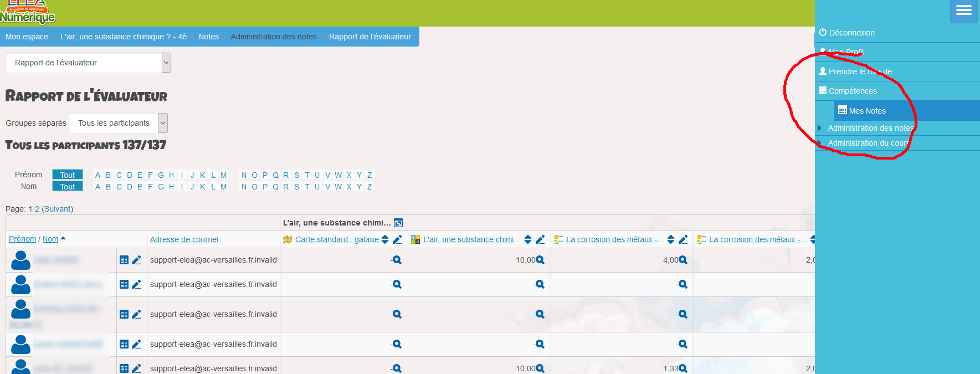Image resolution: width=980 pixels, height=374 pixels.
Task: Collapse the course category with the header icon
Action: tap(398, 223)
